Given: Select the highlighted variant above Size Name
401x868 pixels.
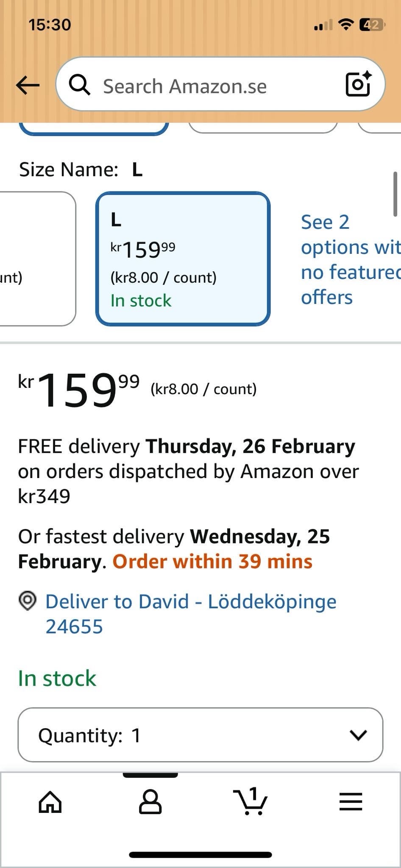Looking at the screenshot, I should [x=94, y=128].
